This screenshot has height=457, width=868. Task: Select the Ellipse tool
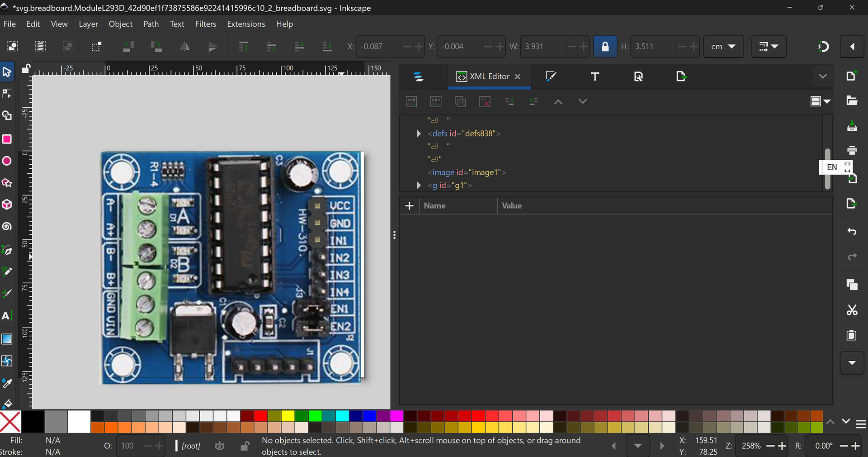7,161
